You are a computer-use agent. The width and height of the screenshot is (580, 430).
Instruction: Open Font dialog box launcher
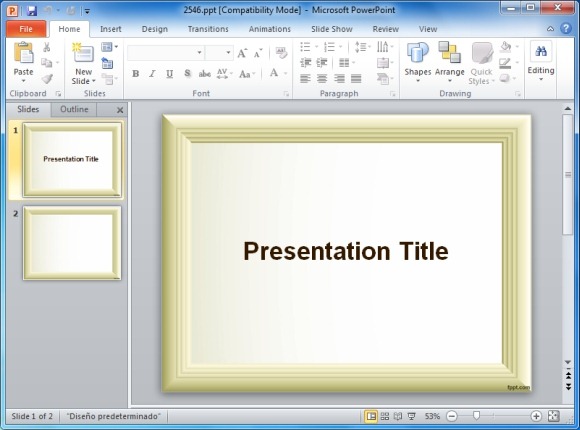tap(286, 94)
